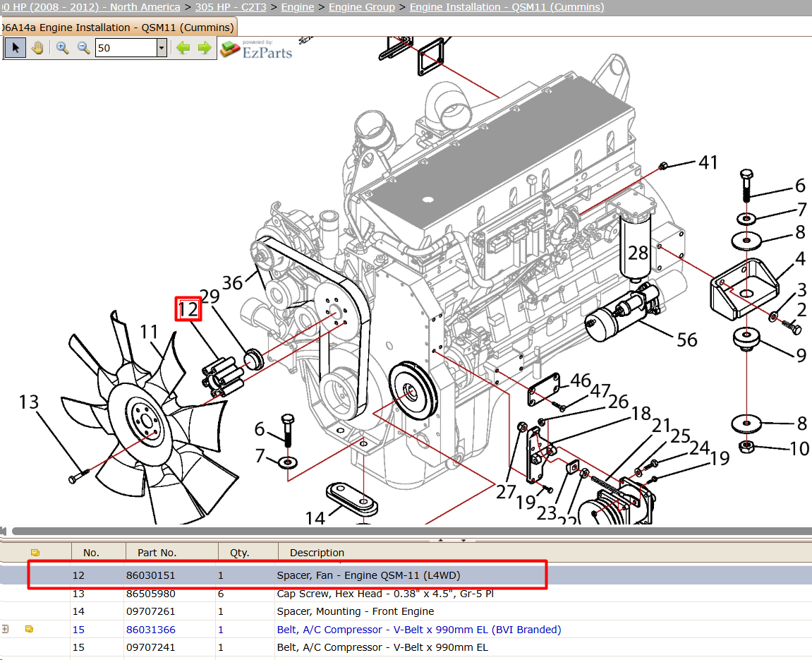812x660 pixels.
Task: Click the note icon beside part 86031366
Action: click(29, 629)
